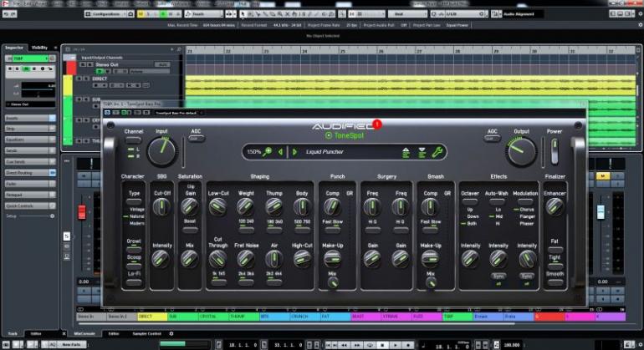Expand the Equalizers section in Inspector
The height and width of the screenshot is (350, 644).
[x=30, y=140]
